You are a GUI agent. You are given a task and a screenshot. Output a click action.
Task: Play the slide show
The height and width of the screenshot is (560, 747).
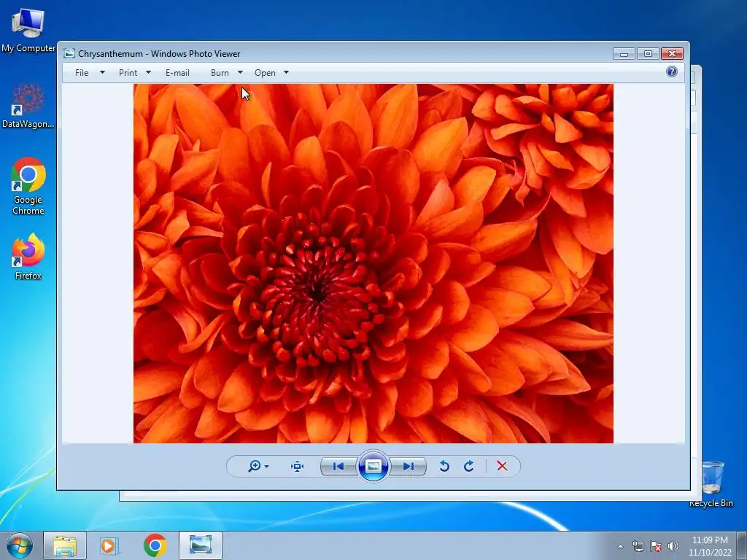click(373, 466)
